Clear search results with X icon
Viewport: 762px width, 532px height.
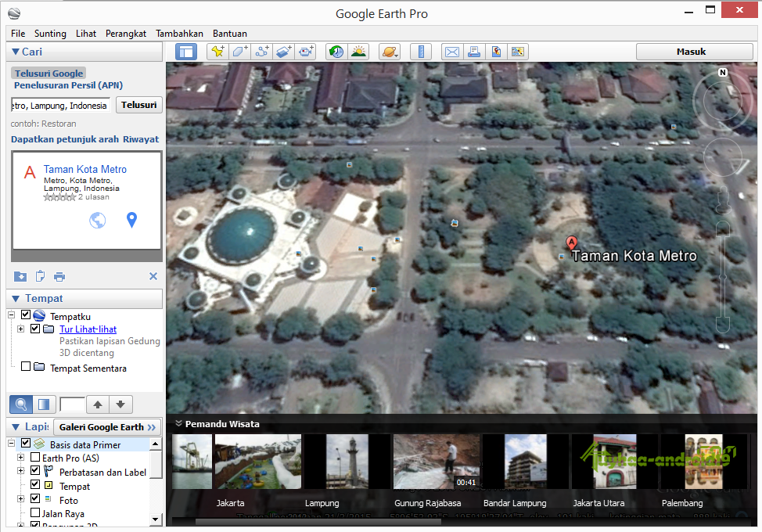click(x=153, y=276)
